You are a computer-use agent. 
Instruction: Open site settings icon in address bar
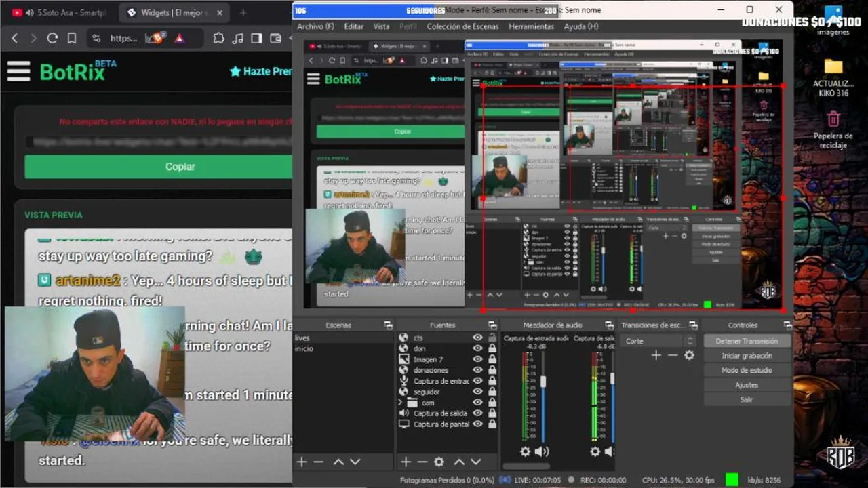tap(96, 38)
